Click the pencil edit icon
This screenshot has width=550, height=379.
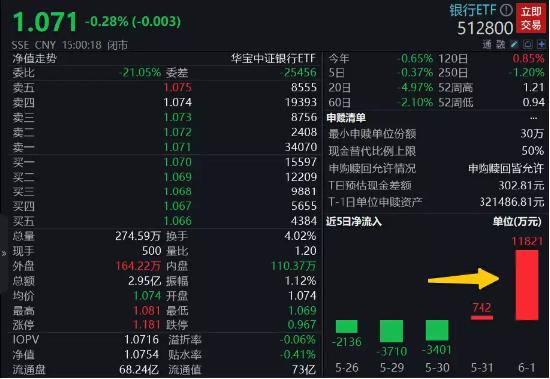tap(514, 44)
